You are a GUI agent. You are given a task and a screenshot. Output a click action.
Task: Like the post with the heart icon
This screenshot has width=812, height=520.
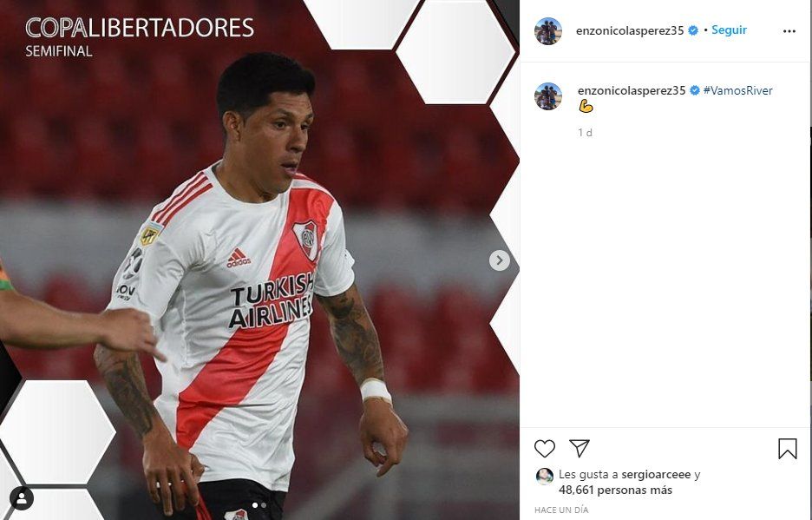tap(544, 449)
